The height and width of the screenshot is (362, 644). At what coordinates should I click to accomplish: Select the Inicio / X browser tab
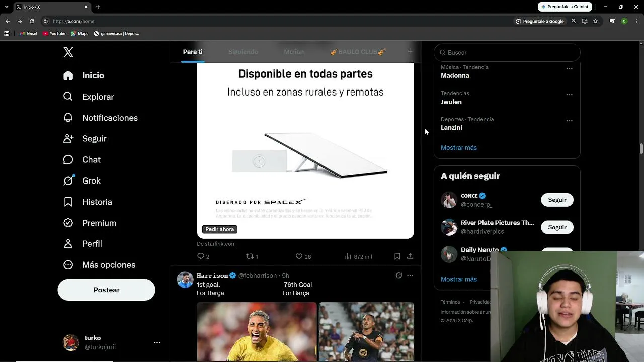tap(52, 7)
